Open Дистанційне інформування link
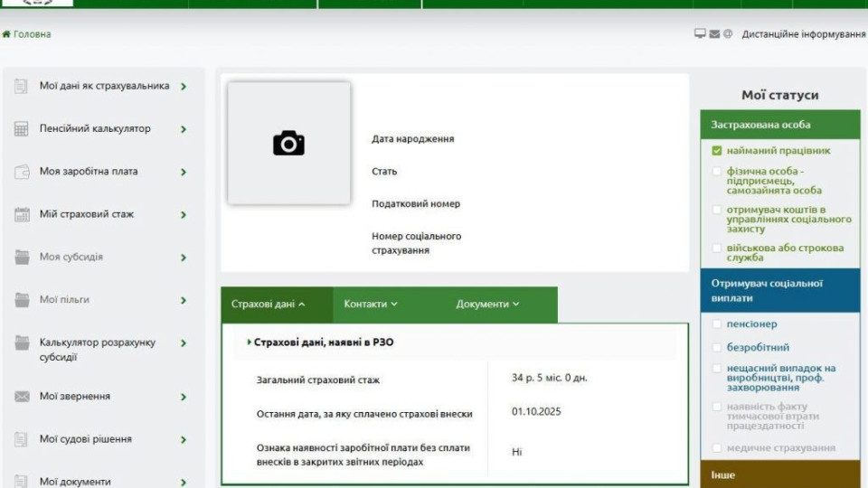This screenshot has height=488, width=868. tap(804, 34)
